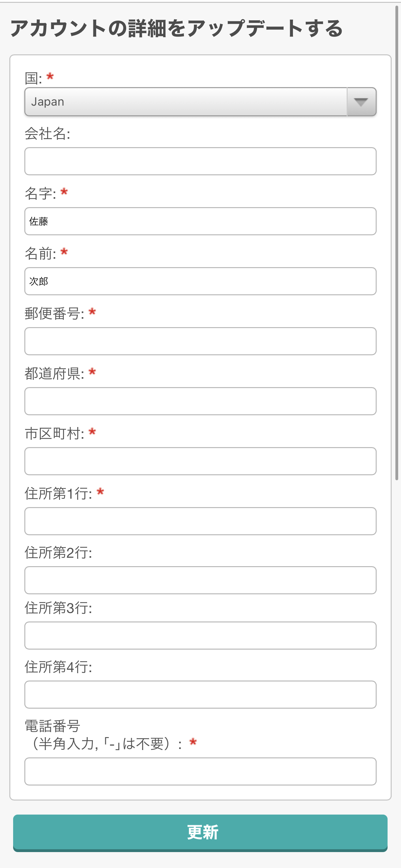Image resolution: width=401 pixels, height=868 pixels.
Task: Click the 電話番号 label text
Action: pyautogui.click(x=52, y=726)
